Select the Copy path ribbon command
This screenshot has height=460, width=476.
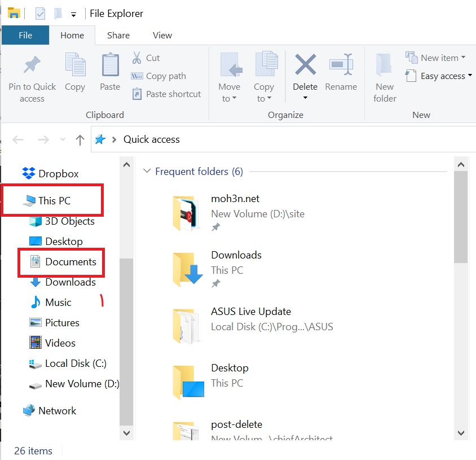[x=165, y=76]
